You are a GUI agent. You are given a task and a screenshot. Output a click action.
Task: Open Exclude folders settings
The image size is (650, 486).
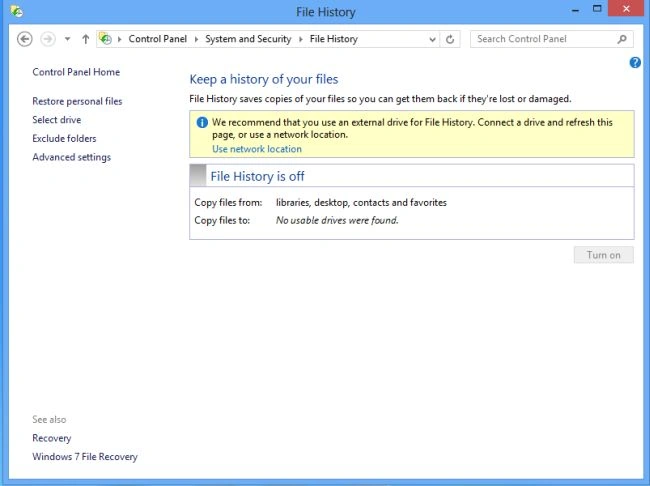(x=64, y=139)
